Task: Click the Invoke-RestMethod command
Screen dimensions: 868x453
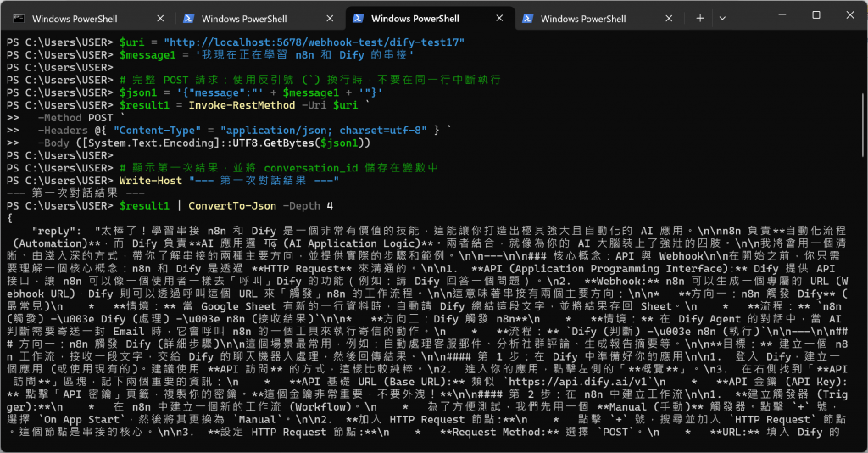Action: point(242,105)
